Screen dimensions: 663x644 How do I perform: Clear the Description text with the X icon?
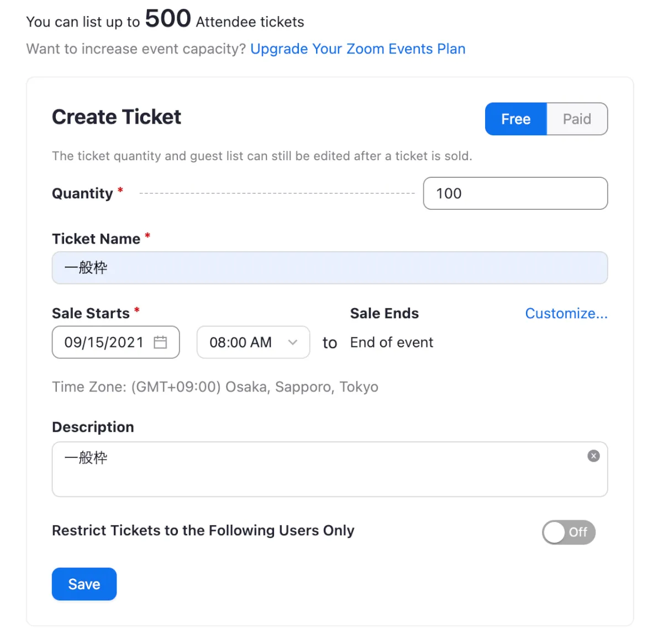pos(593,456)
